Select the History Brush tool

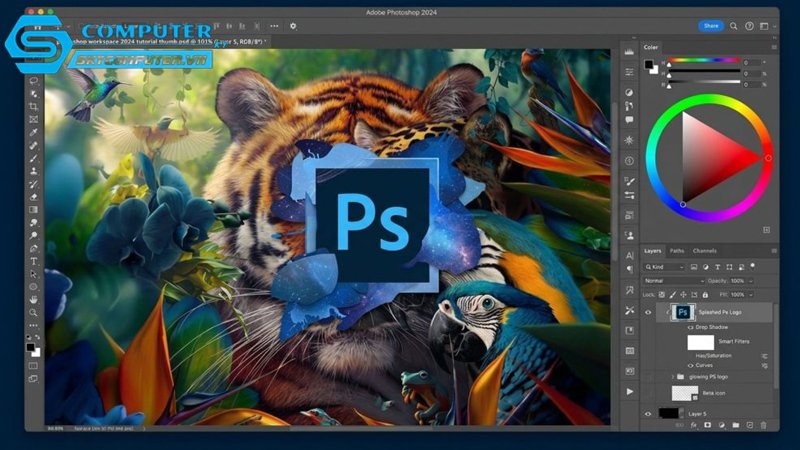(x=34, y=184)
